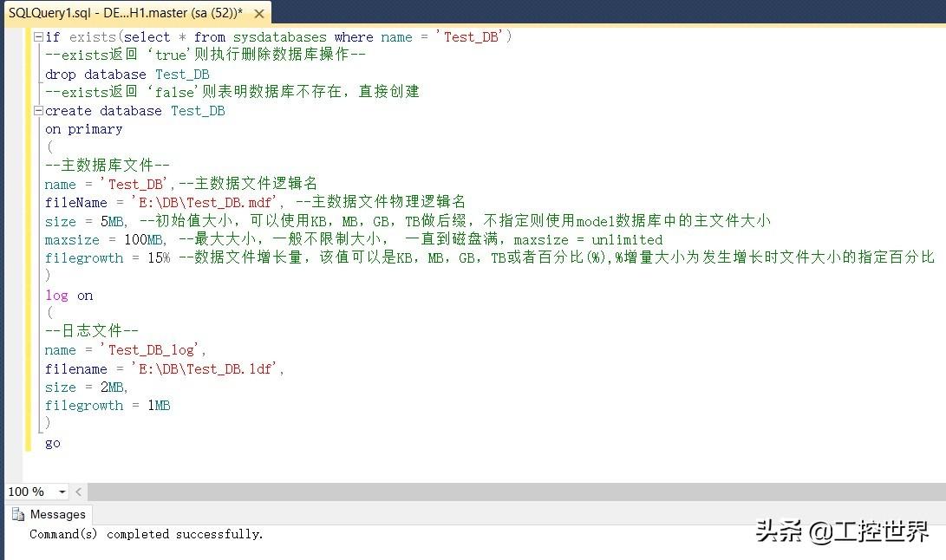Click the comment containing 'false'
The height and width of the screenshot is (560, 946).
point(232,92)
